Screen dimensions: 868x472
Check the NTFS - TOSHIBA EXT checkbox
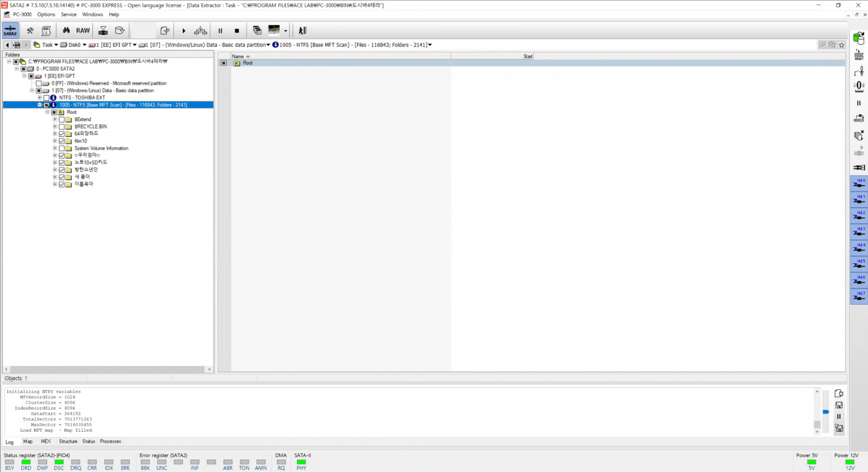tap(46, 98)
